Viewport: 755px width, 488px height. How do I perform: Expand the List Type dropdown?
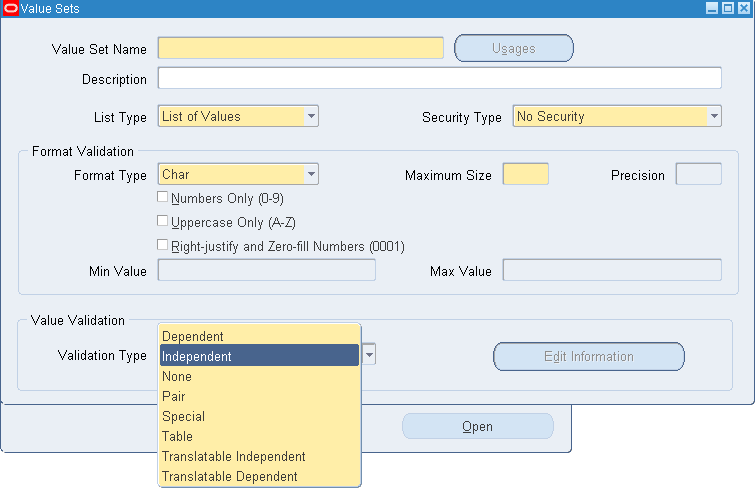coord(312,116)
